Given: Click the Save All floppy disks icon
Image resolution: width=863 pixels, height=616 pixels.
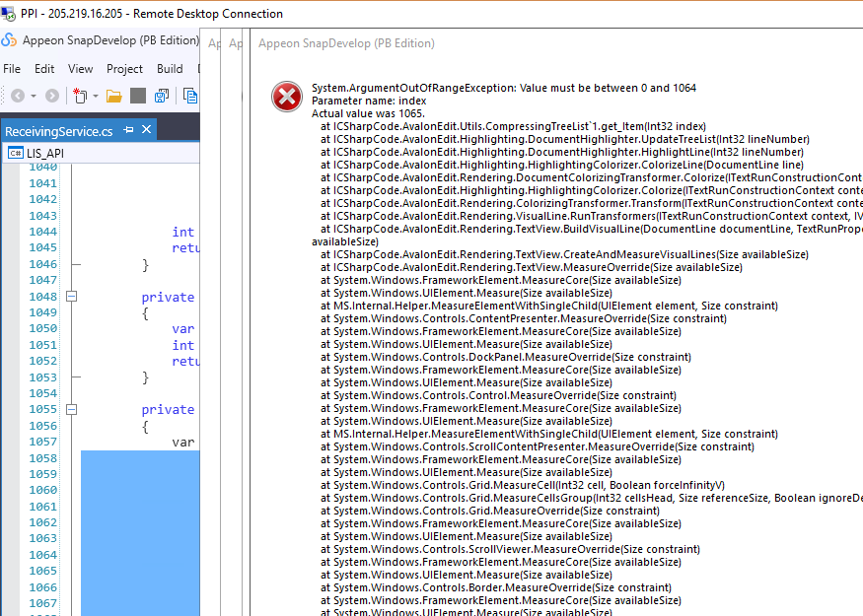Looking at the screenshot, I should 162,96.
